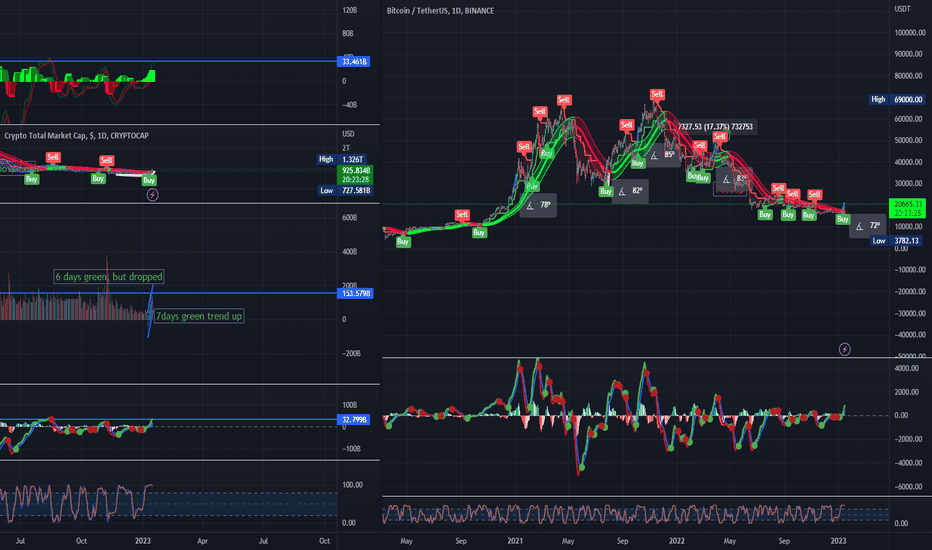Select the 78° angle marker
This screenshot has width=932, height=550.
tap(539, 205)
